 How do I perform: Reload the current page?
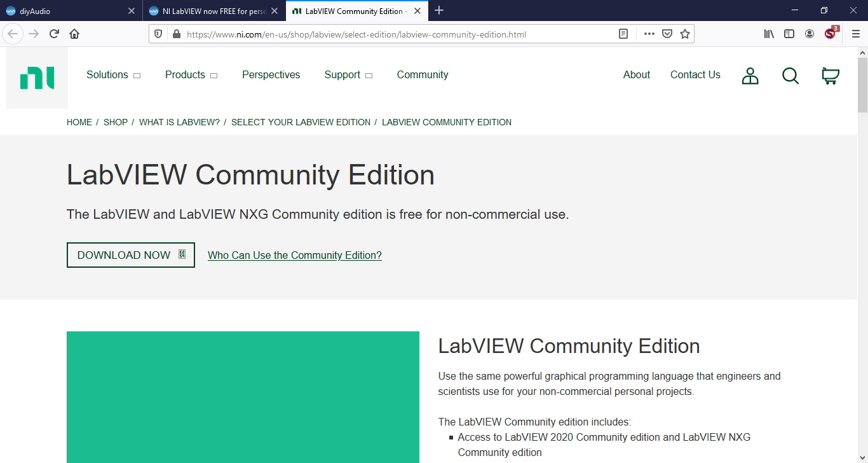[54, 34]
